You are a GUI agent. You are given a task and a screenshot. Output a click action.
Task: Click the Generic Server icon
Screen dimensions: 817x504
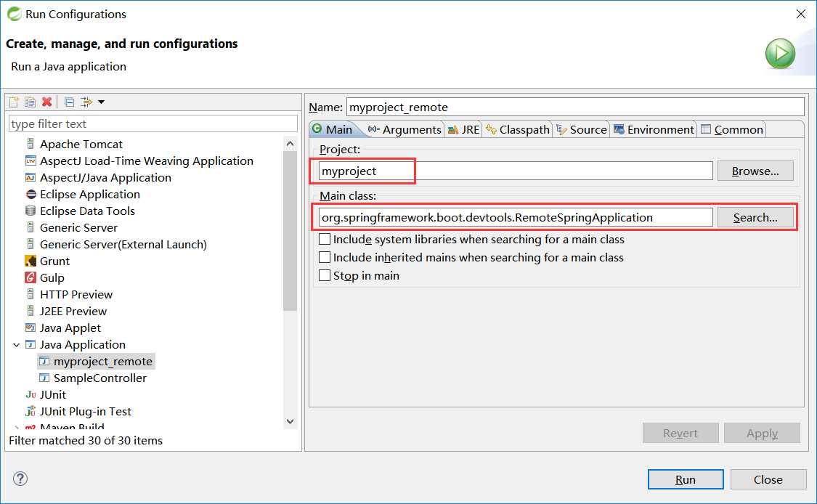click(x=31, y=228)
